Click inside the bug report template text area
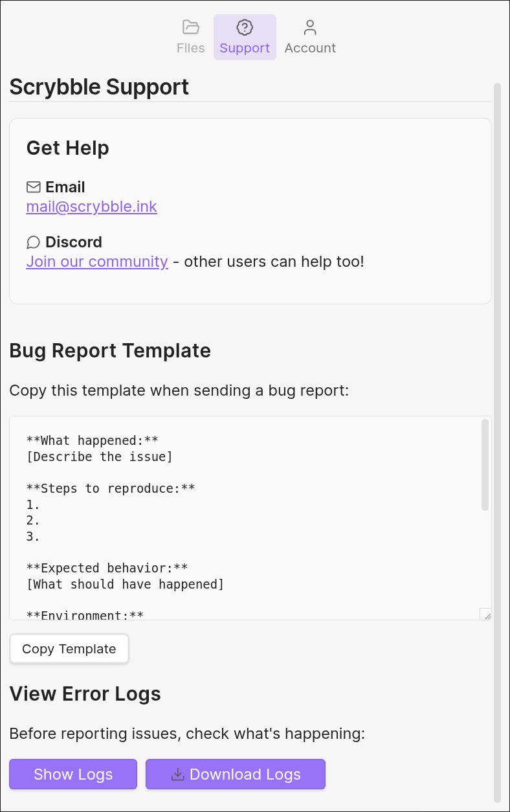The image size is (510, 812). click(246, 518)
